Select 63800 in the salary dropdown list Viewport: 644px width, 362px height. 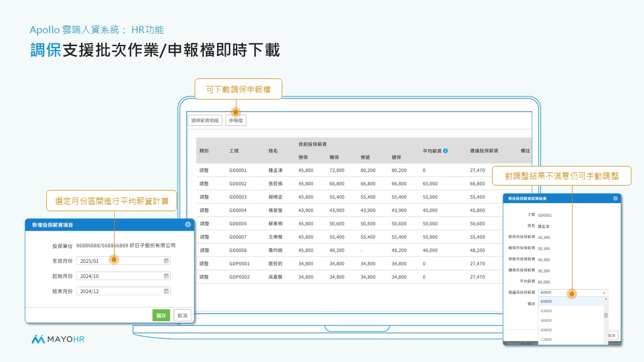tap(571, 311)
